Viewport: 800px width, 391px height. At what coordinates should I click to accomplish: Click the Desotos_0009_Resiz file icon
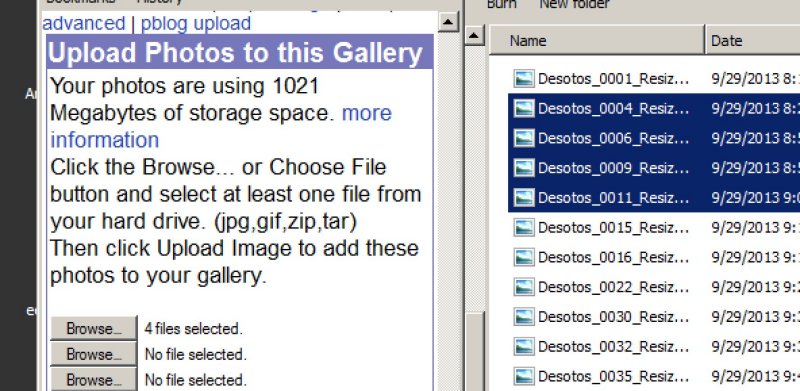coord(524,167)
